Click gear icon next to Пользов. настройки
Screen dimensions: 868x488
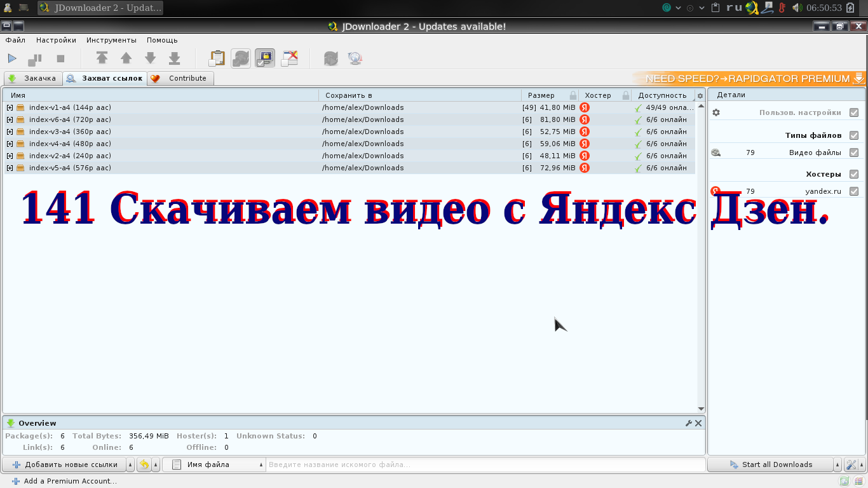pyautogui.click(x=716, y=112)
